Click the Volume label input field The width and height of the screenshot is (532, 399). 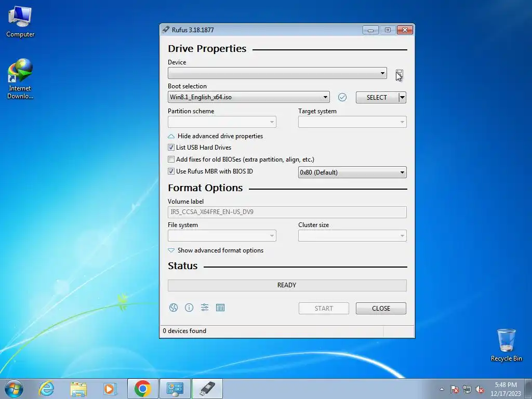click(287, 212)
